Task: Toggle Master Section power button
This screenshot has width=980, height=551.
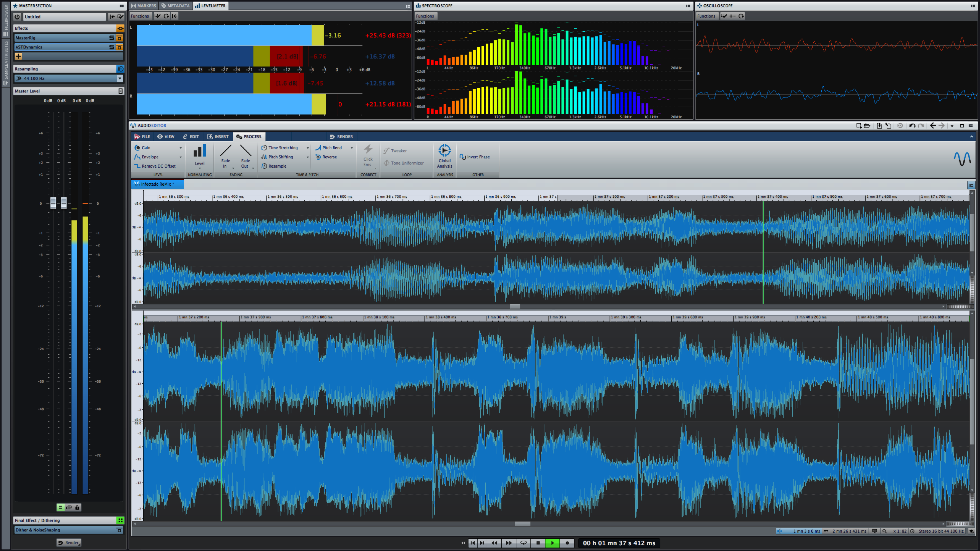Action: (17, 17)
